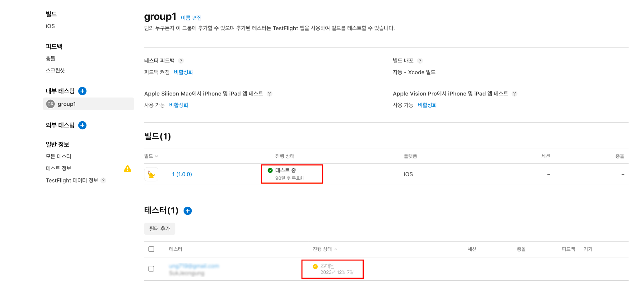Open the help icon beside 빌드 배포
The image size is (644, 304).
[x=420, y=61]
